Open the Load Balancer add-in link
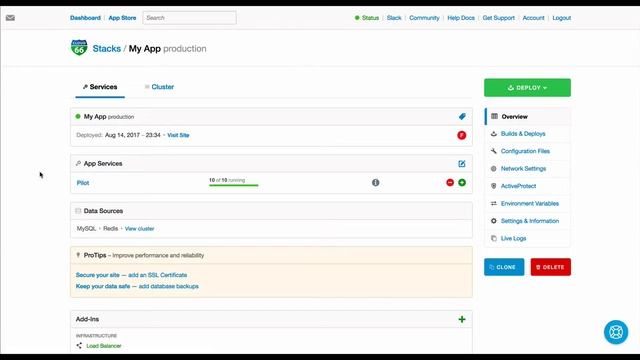Image resolution: width=640 pixels, height=360 pixels. (104, 346)
